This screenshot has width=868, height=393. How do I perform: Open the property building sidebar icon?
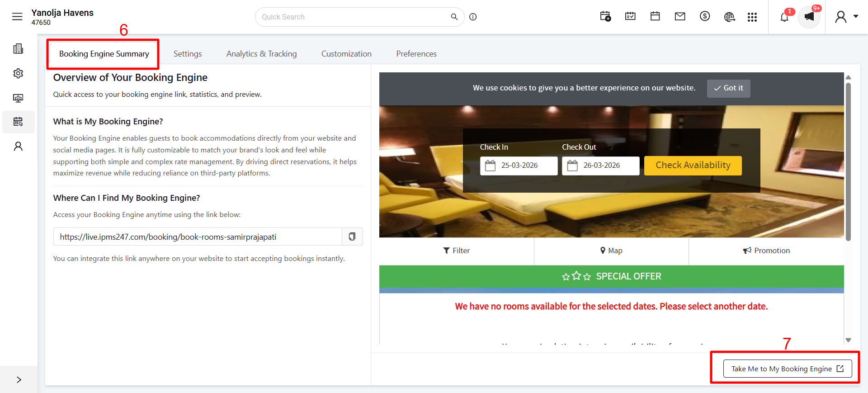coord(18,48)
